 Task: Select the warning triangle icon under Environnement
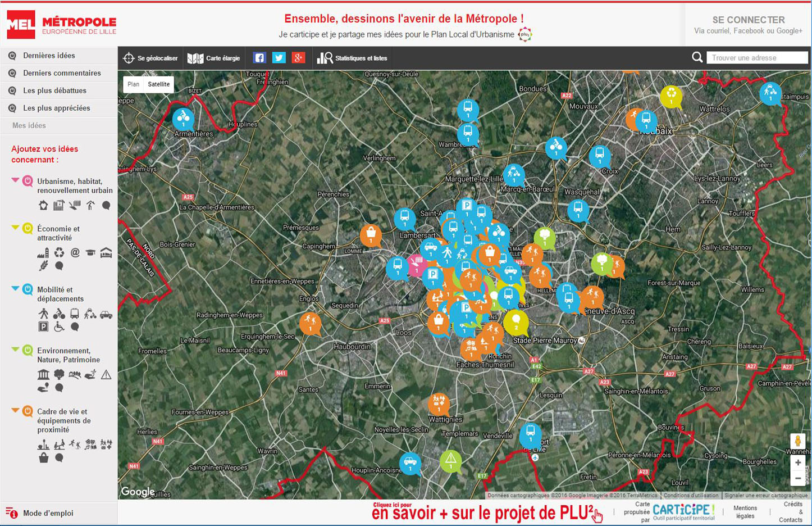click(106, 375)
